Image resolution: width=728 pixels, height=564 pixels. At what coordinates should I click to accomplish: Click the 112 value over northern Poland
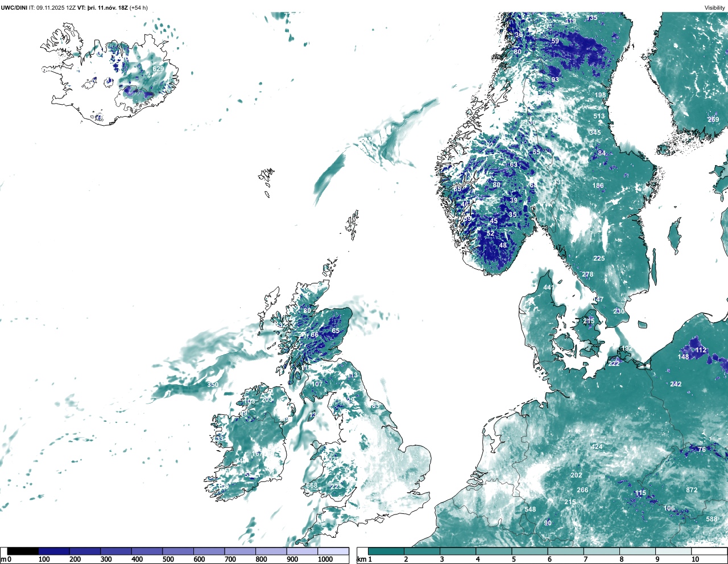[x=700, y=350]
